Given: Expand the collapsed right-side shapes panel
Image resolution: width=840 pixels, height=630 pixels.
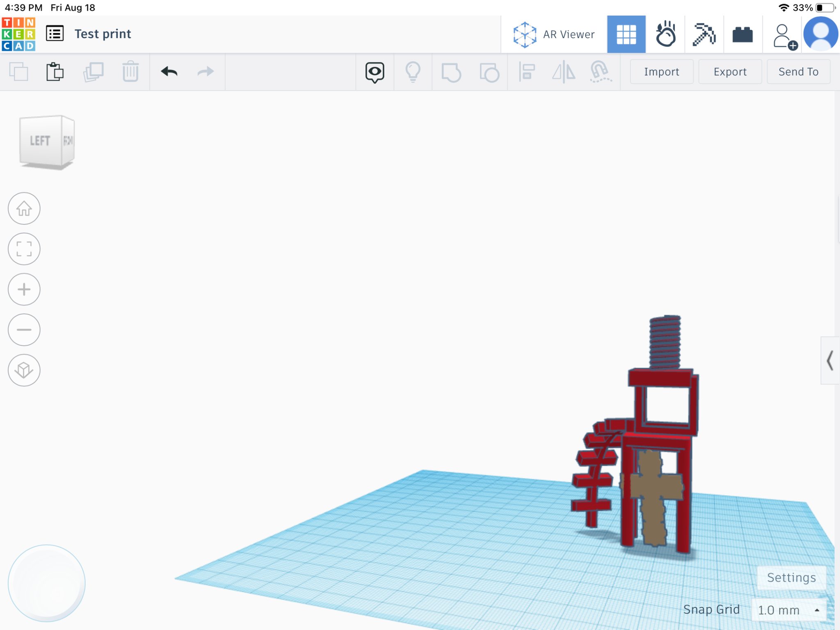Looking at the screenshot, I should [830, 362].
